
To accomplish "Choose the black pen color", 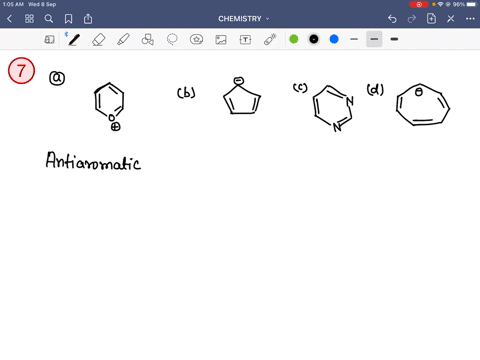I will coord(314,39).
